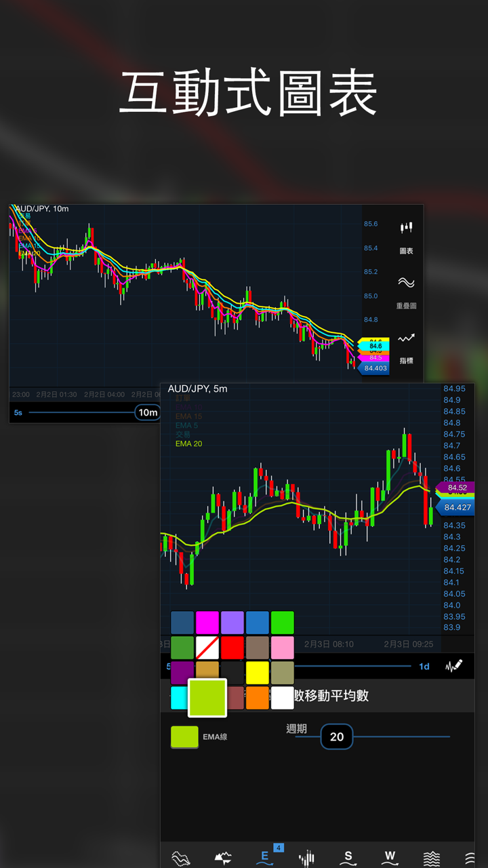
Task: Pick the white color swatch
Action: coord(283,698)
